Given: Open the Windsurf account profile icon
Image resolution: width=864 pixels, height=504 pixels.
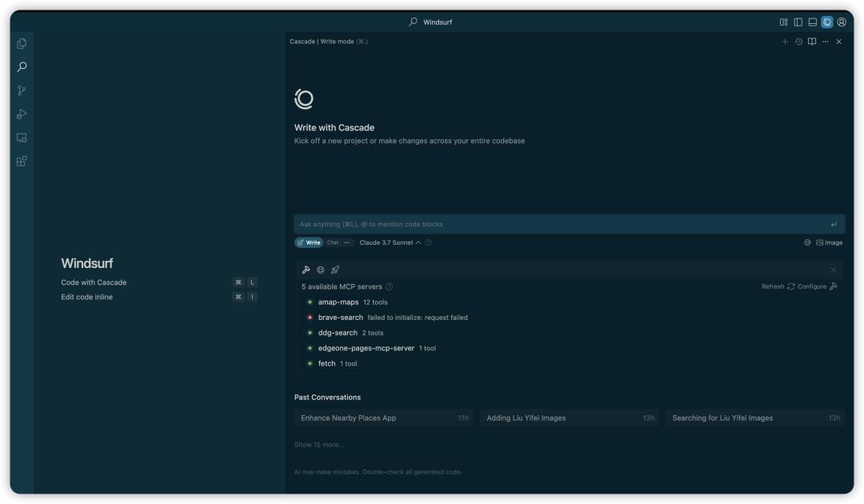Looking at the screenshot, I should click(840, 22).
